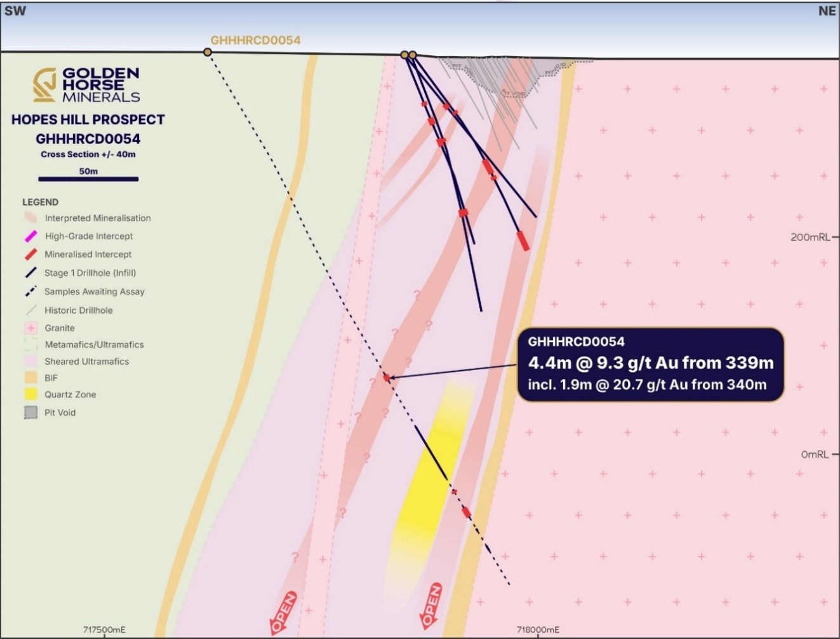Click the BIF legend text
Screen dimensions: 840x639
tap(51, 378)
